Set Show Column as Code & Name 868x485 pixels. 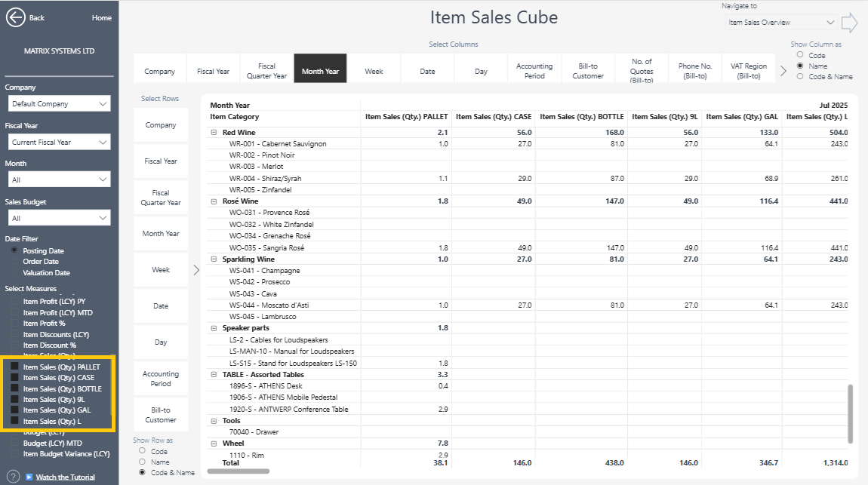800,77
